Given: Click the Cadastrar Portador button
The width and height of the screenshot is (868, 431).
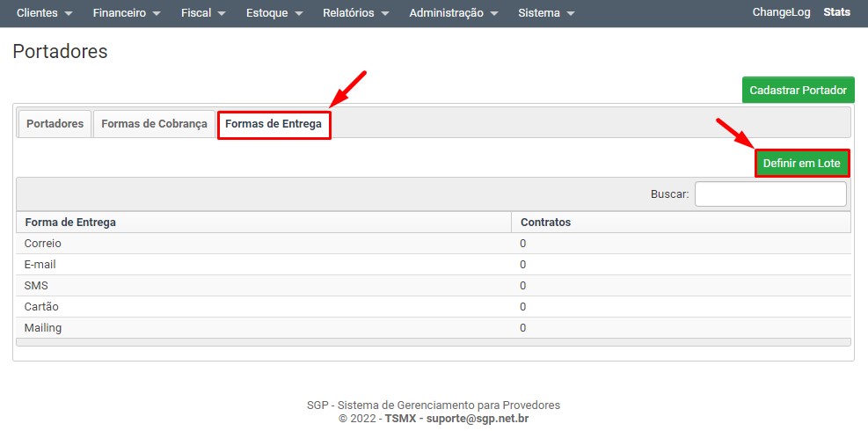Looking at the screenshot, I should [798, 90].
